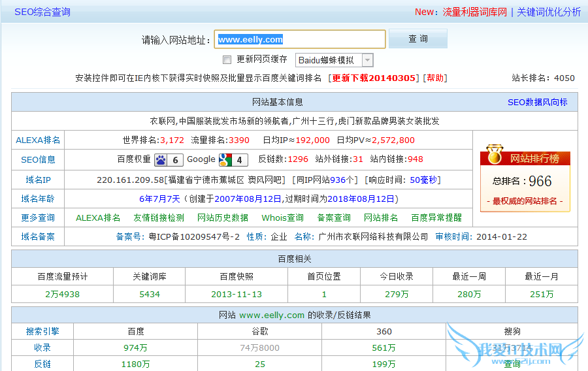Open the www.eelly.com site link
This screenshot has height=371, width=588.
272,315
